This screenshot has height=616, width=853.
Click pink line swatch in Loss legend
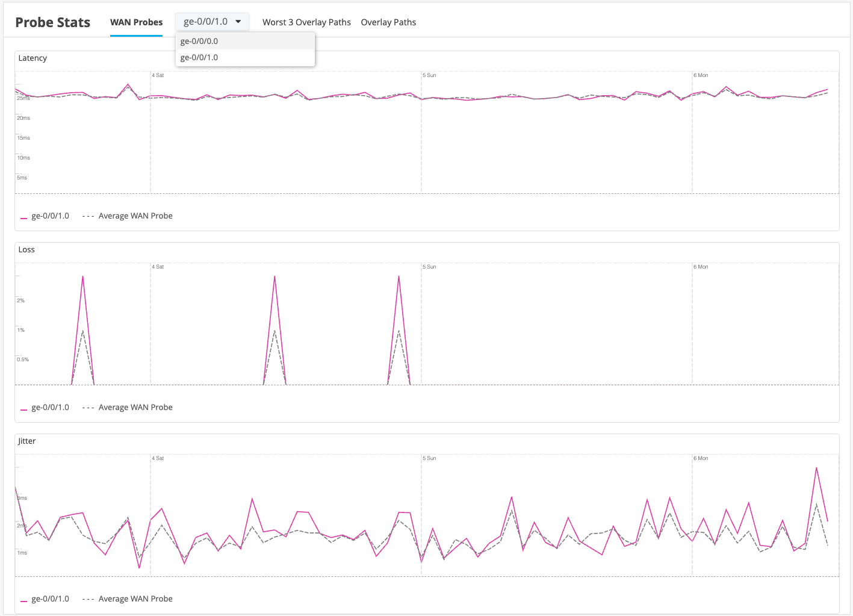[x=23, y=409]
